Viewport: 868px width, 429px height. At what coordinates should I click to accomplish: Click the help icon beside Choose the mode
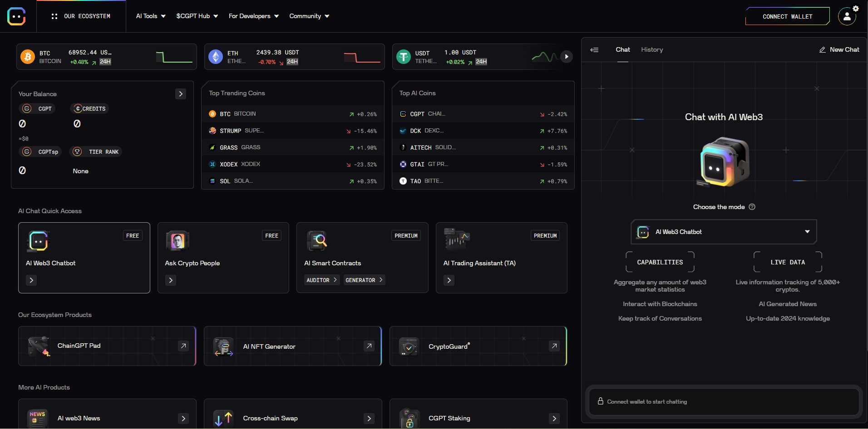(752, 207)
